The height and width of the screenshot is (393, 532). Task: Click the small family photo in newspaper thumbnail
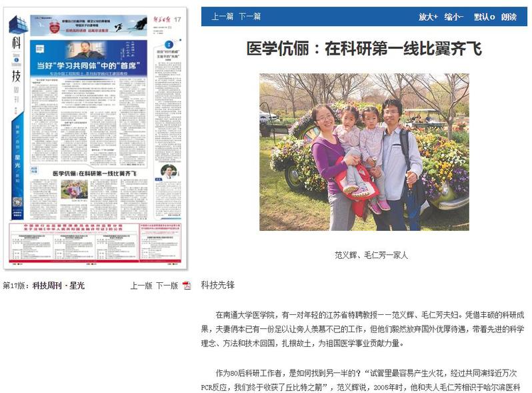click(x=74, y=189)
